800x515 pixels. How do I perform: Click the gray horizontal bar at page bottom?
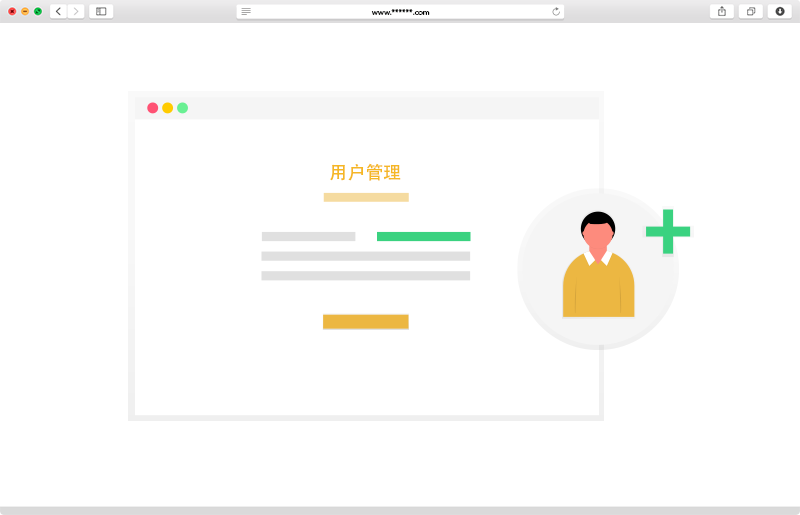400,510
